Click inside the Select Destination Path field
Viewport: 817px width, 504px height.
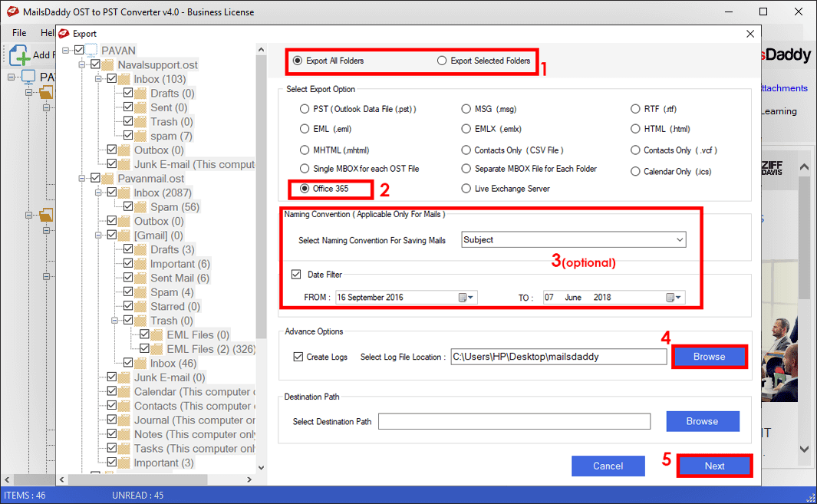(x=514, y=421)
